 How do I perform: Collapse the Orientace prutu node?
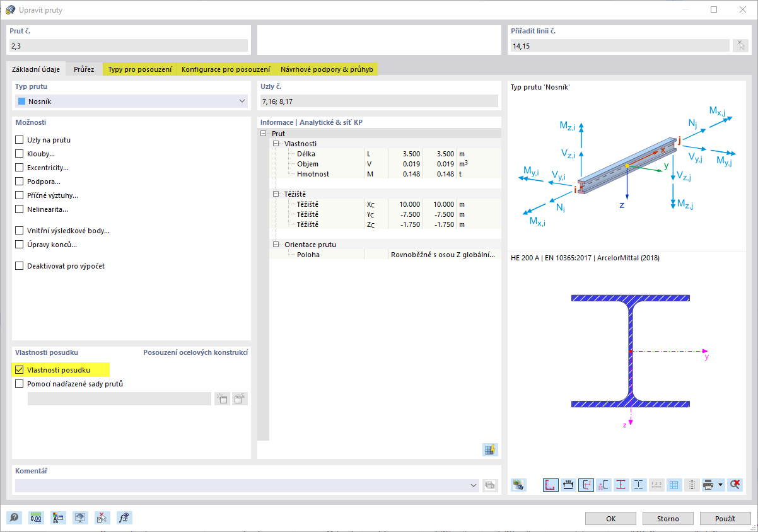point(276,245)
